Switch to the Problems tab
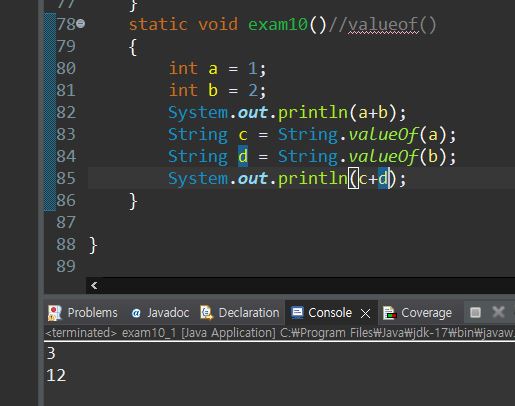The image size is (515, 406). tap(83, 313)
